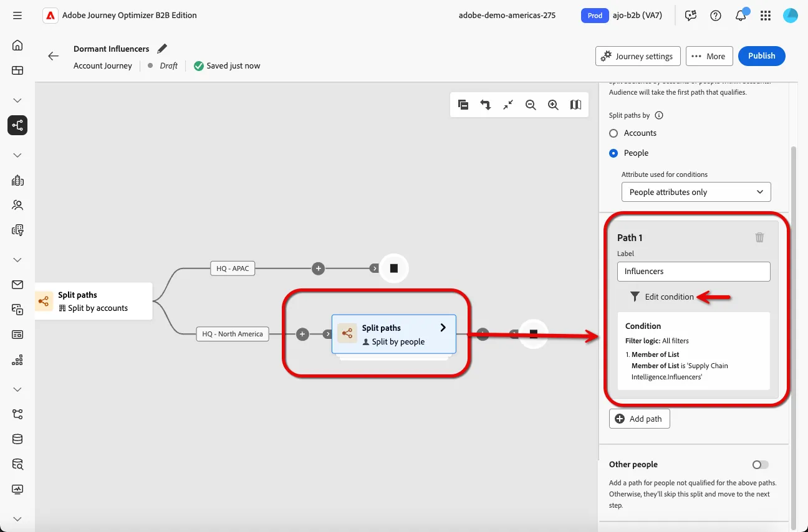This screenshot has height=532, width=808.
Task: Click the Publish button
Action: tap(761, 56)
